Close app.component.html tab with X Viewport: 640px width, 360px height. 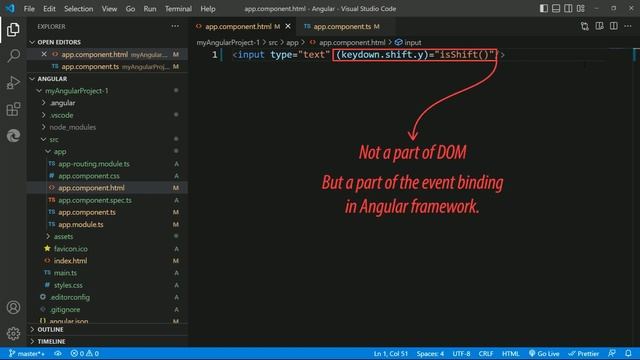(x=288, y=26)
